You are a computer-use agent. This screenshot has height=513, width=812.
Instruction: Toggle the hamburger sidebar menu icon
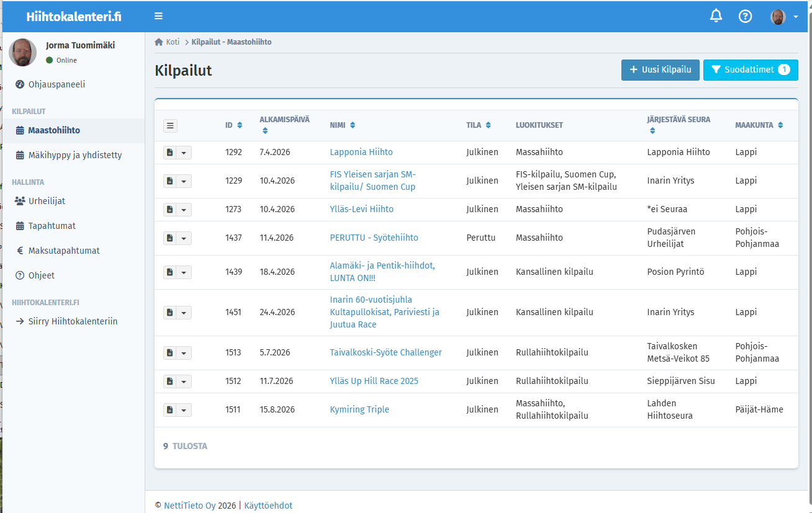[159, 16]
